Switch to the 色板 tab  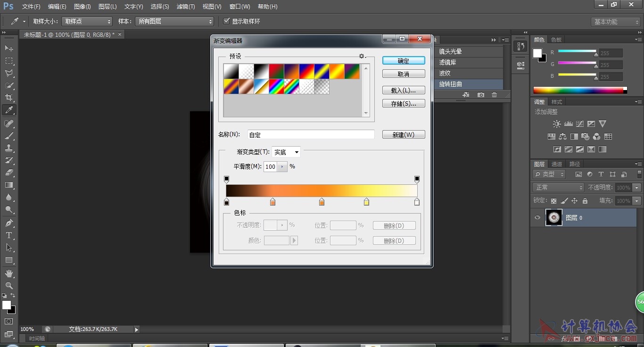point(556,40)
